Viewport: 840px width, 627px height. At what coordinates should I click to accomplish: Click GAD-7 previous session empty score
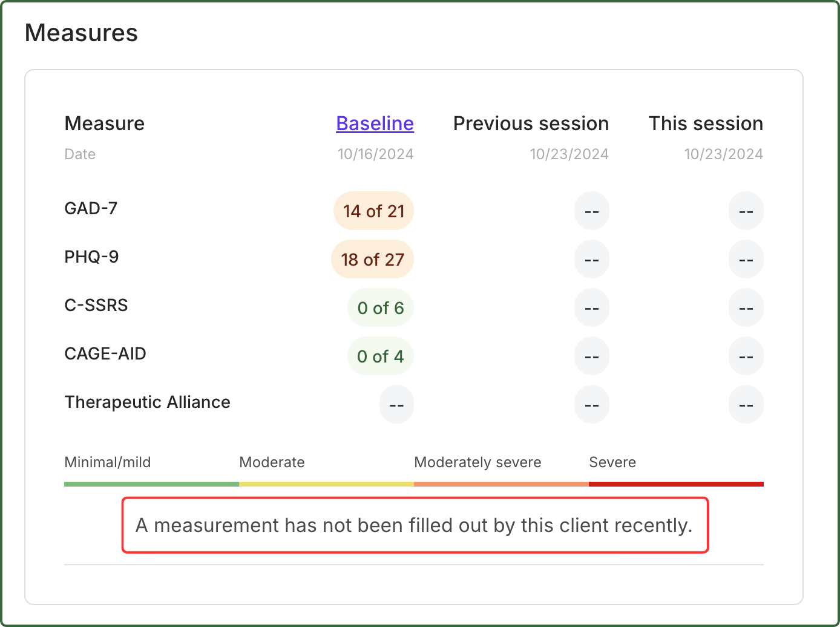click(591, 211)
